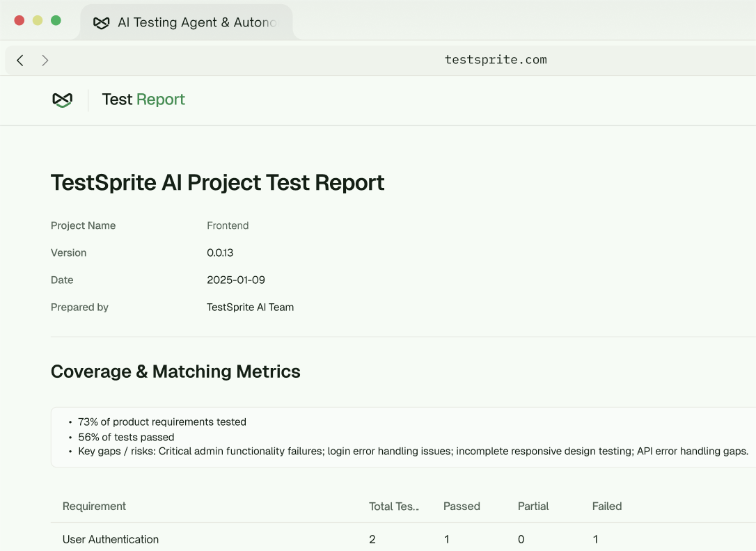Click the Date label
The image size is (756, 551).
[62, 280]
